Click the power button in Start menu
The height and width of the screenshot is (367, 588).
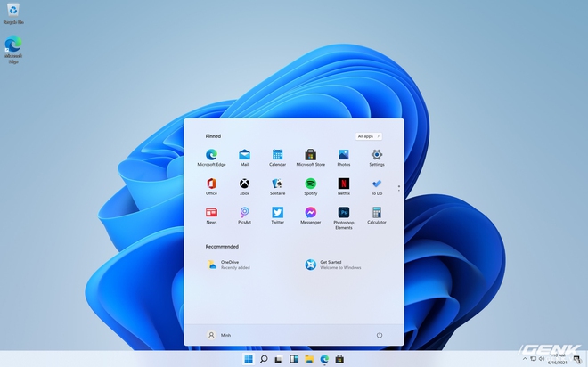coord(380,335)
